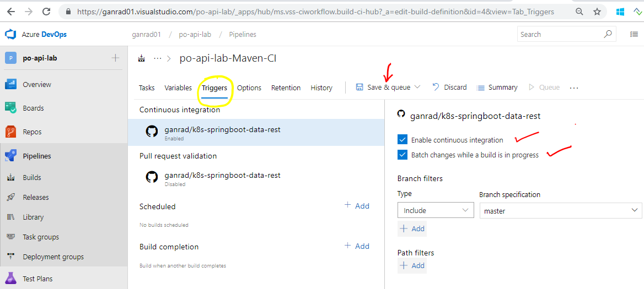The image size is (644, 289).
Task: Open the Type Include dropdown
Action: pos(436,210)
